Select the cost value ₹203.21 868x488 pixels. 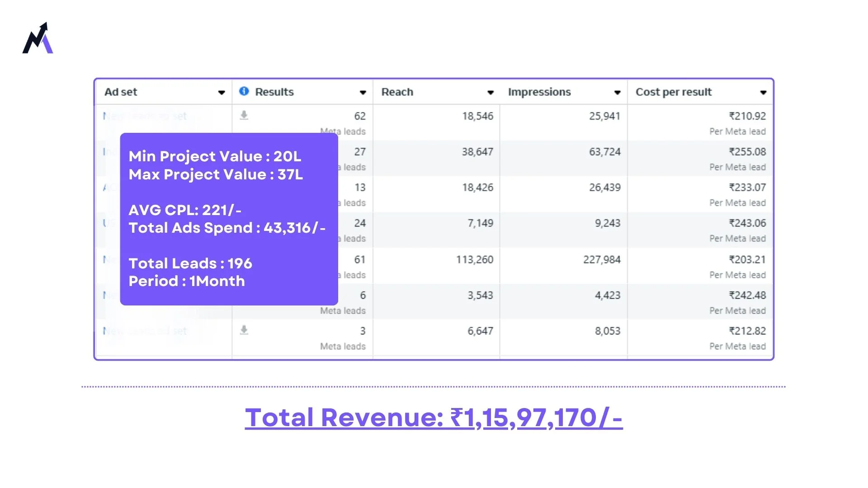tap(747, 260)
